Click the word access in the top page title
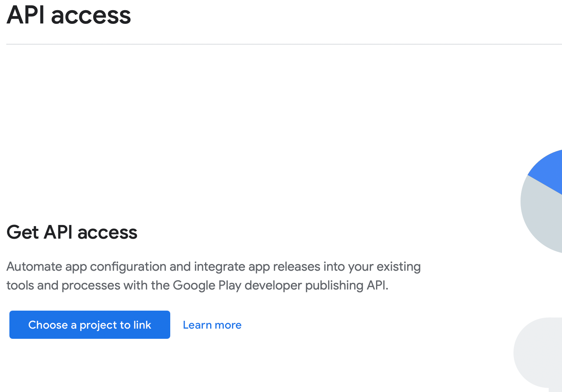562x392 pixels. 91,15
